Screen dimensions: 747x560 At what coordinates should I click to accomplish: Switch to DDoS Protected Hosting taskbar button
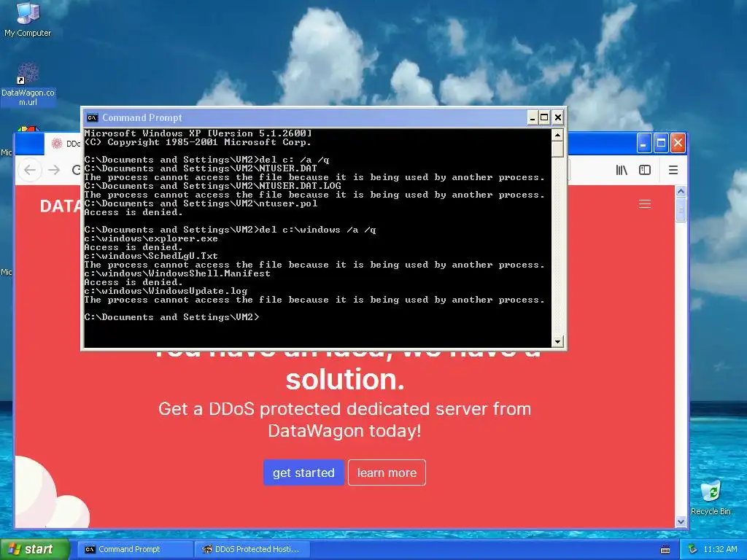pos(252,549)
